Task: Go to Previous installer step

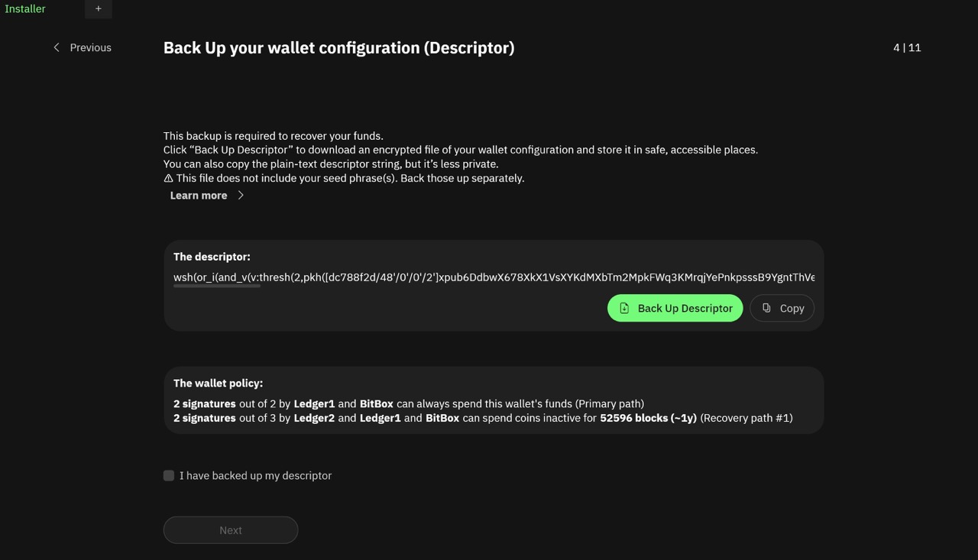Action: [x=90, y=47]
